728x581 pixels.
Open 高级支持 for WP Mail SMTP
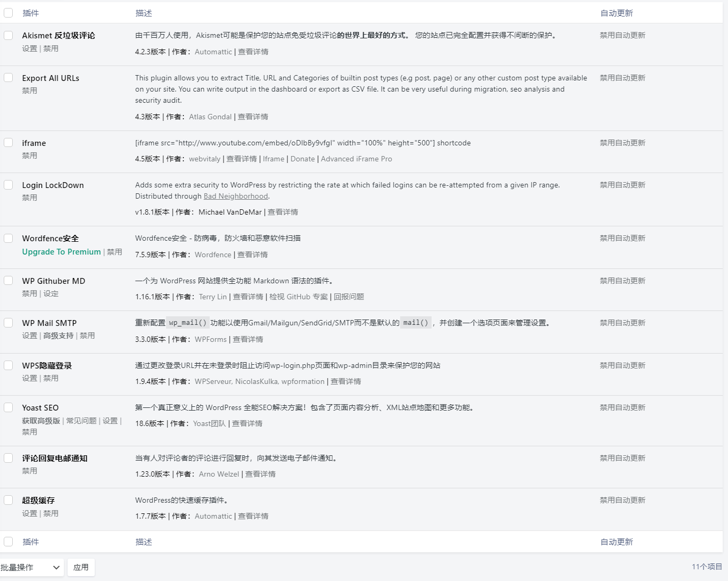pos(58,335)
